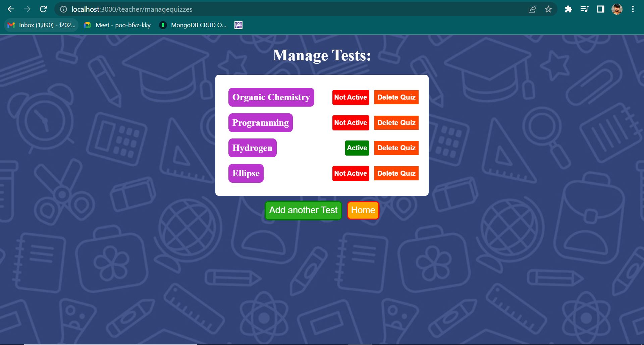Open the Gmail Inbox bookmark
The image size is (644, 345).
41,25
